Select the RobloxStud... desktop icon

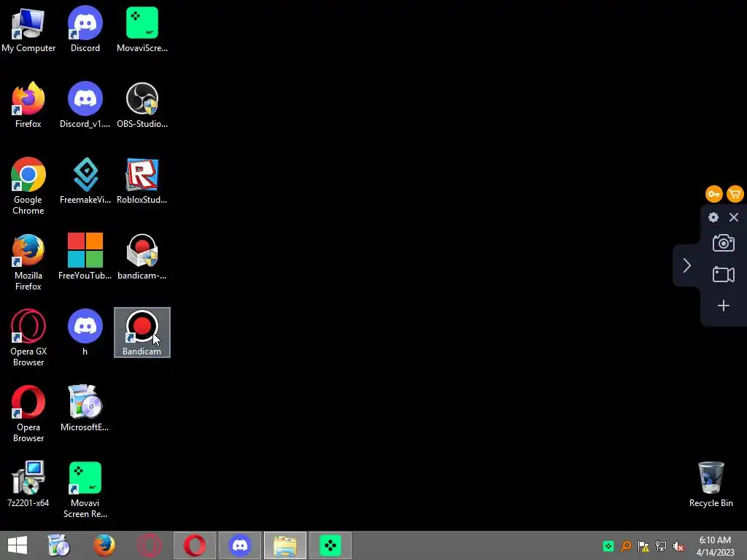[x=142, y=181]
